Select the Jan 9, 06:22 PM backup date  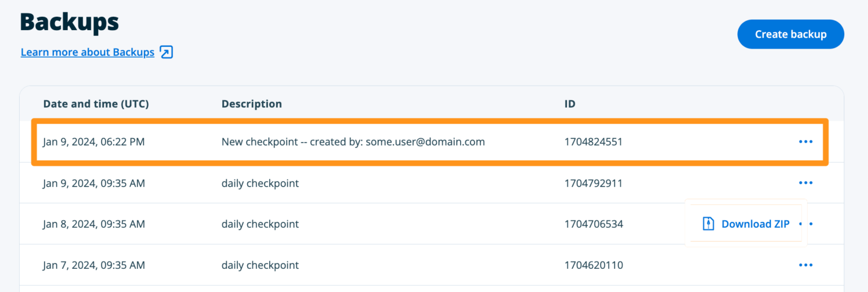[94, 142]
